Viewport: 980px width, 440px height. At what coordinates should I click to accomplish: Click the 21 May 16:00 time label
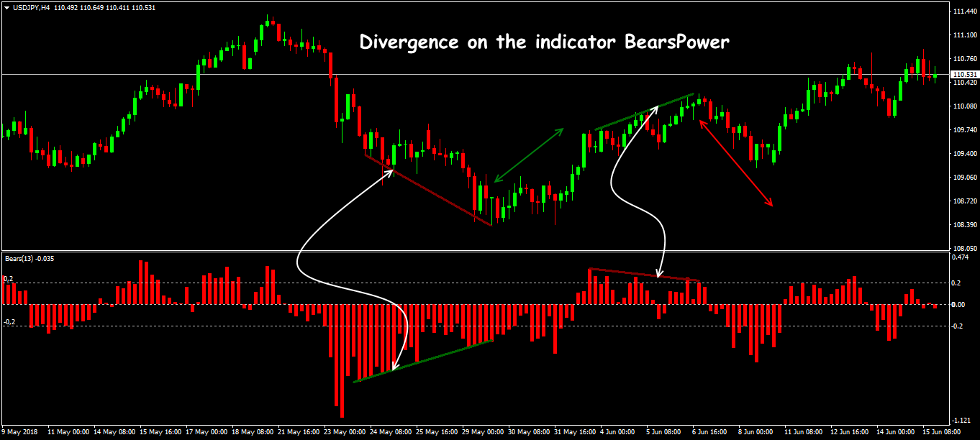pos(299,433)
